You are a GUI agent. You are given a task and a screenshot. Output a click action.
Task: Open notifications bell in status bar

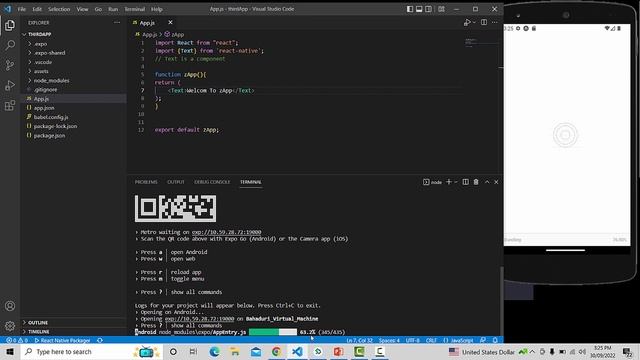coord(495,340)
